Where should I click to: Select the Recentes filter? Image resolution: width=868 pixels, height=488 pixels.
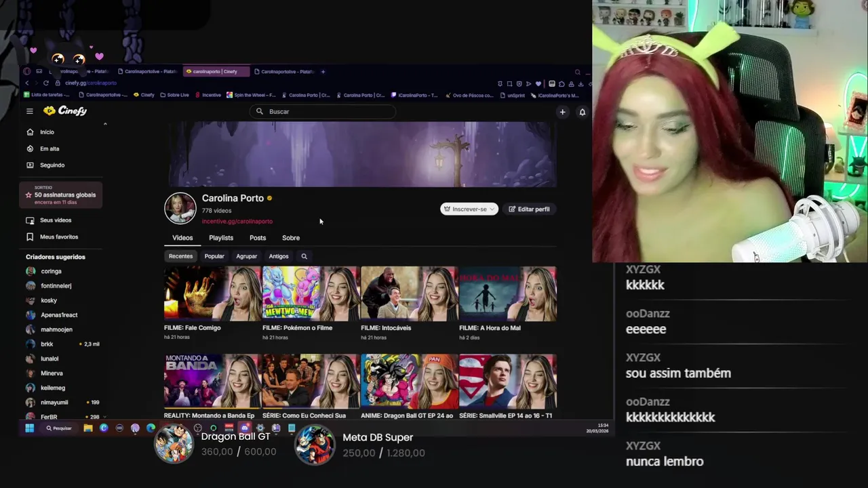coord(180,256)
